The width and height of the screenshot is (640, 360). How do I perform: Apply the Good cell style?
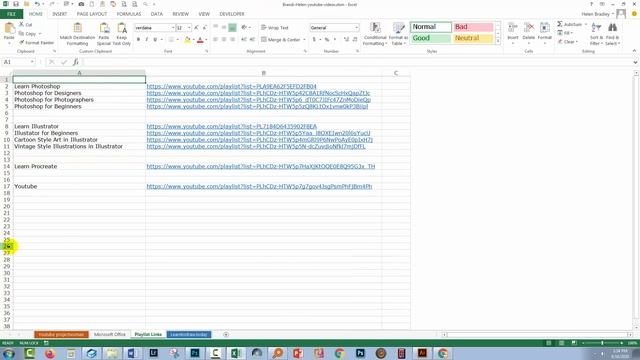[x=431, y=38]
